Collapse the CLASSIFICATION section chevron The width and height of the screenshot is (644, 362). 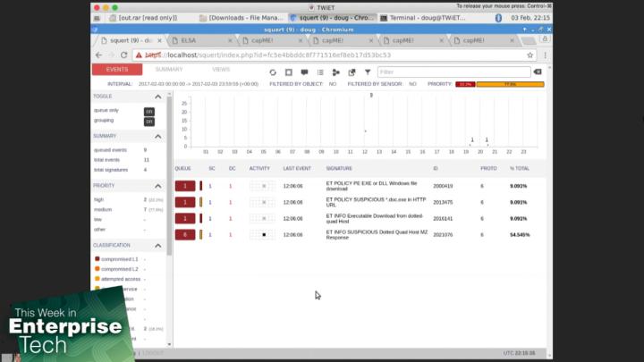point(158,245)
